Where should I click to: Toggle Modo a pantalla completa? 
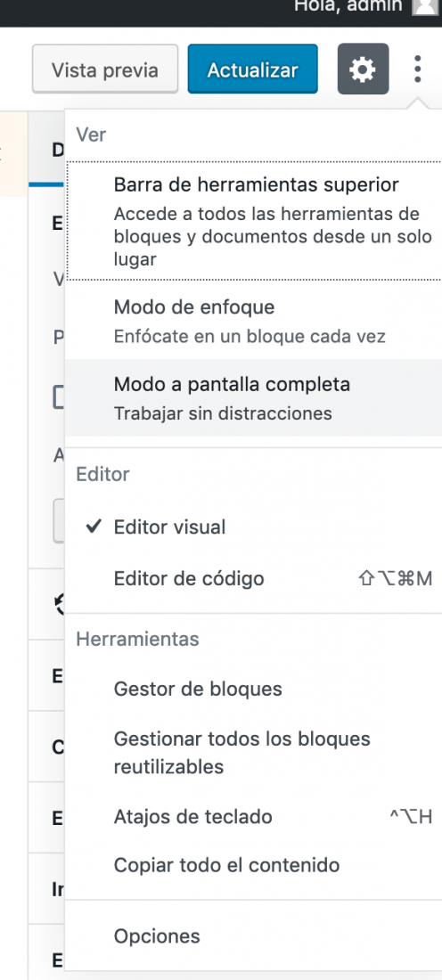click(x=252, y=397)
